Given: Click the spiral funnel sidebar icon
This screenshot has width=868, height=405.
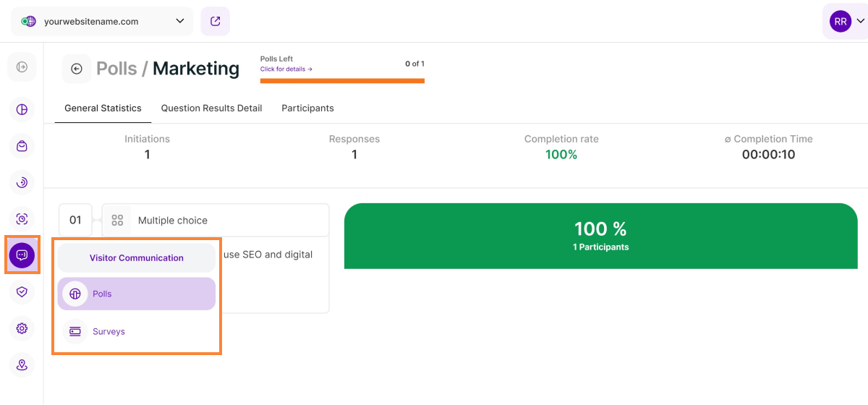Looking at the screenshot, I should (x=22, y=182).
